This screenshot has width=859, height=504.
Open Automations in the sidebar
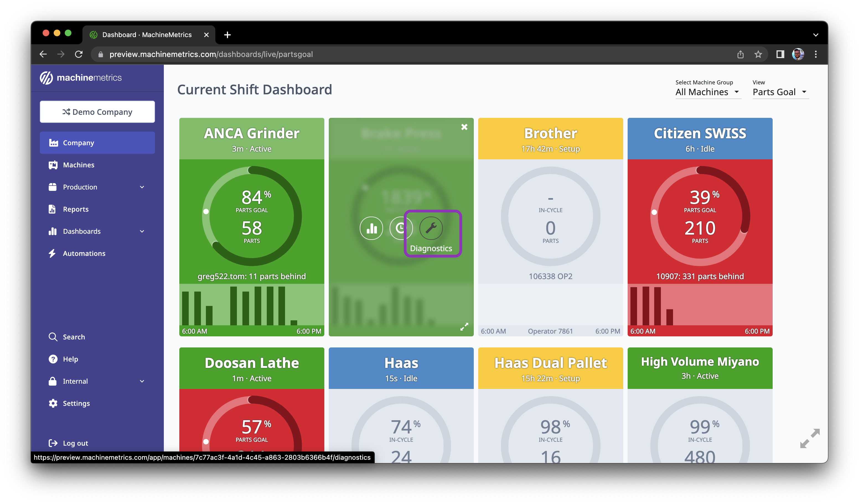click(x=97, y=254)
